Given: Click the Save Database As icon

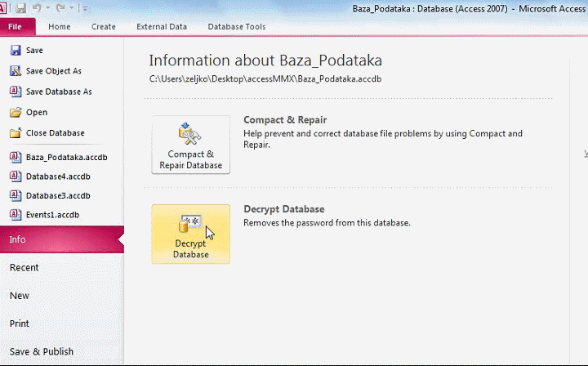Looking at the screenshot, I should [x=16, y=91].
